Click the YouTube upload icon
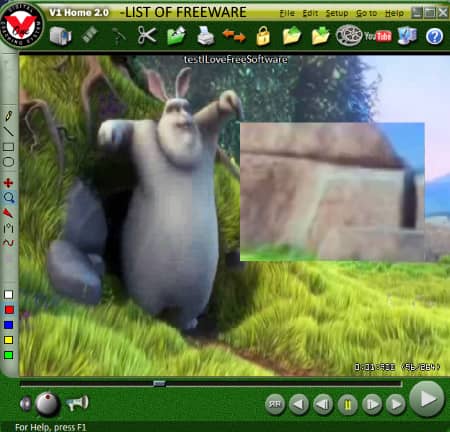Image resolution: width=450 pixels, height=432 pixels. [378, 36]
